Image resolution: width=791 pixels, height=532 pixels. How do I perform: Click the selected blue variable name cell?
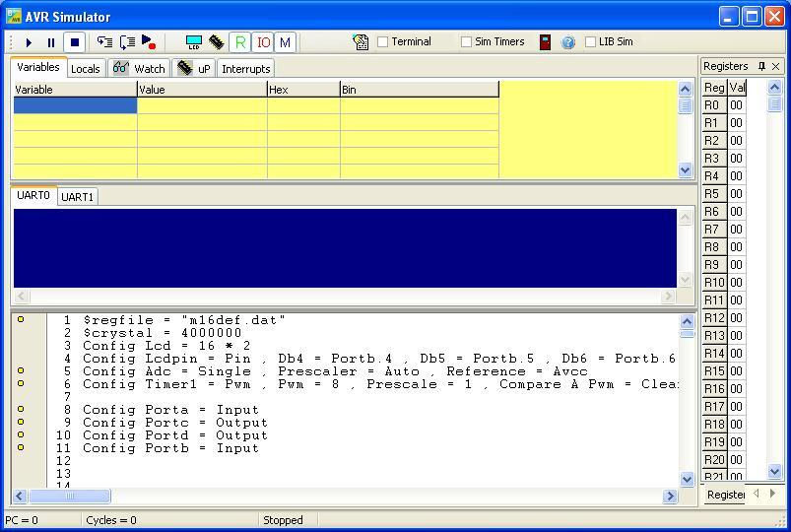tap(75, 105)
